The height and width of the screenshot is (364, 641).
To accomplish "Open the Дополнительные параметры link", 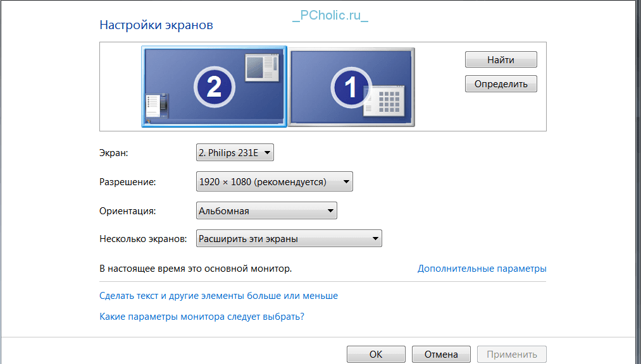I will click(x=482, y=269).
